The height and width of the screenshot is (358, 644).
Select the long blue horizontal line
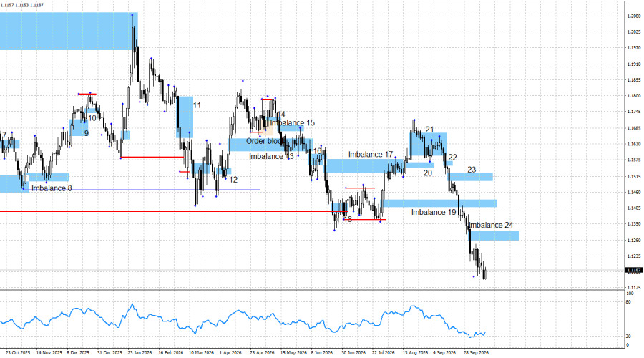tap(142, 190)
